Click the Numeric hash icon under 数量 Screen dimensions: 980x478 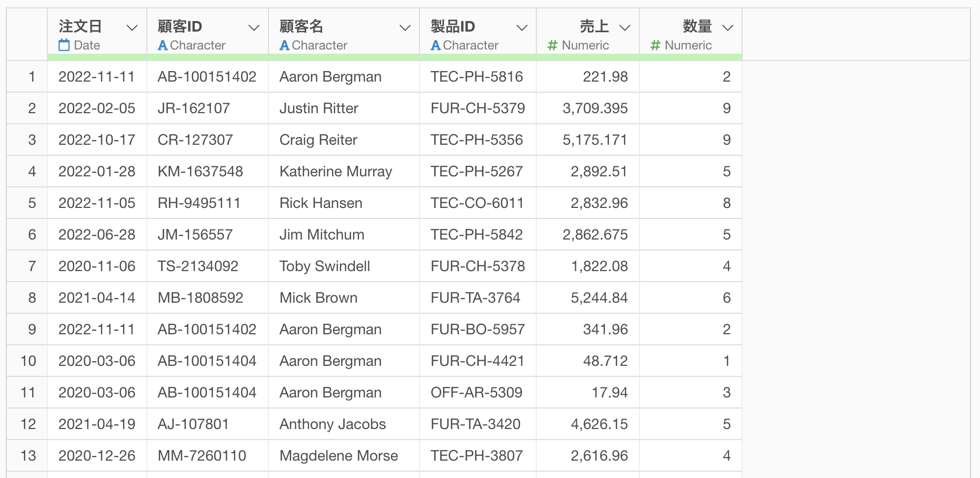click(x=655, y=46)
